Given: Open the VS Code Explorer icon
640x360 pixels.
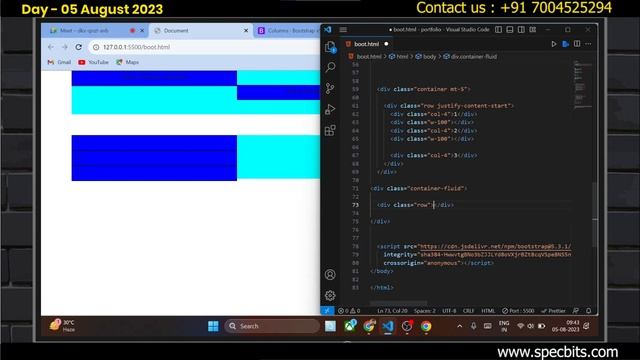Looking at the screenshot, I should [x=330, y=47].
